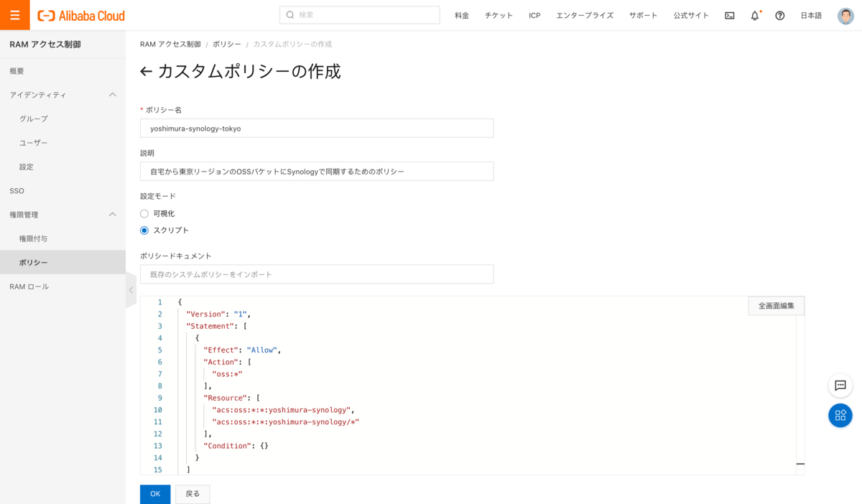Collapse the 権限管理 sidebar section
The height and width of the screenshot is (504, 862).
[x=112, y=215]
